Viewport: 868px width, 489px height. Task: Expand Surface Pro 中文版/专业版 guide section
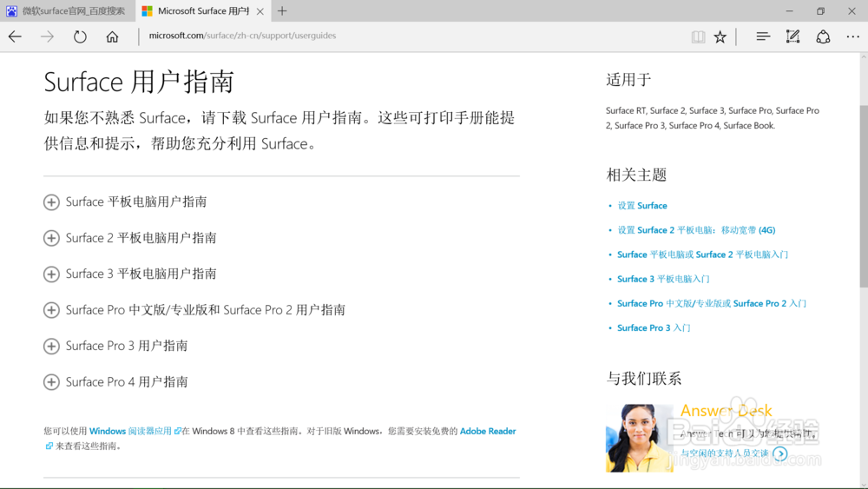coord(194,310)
